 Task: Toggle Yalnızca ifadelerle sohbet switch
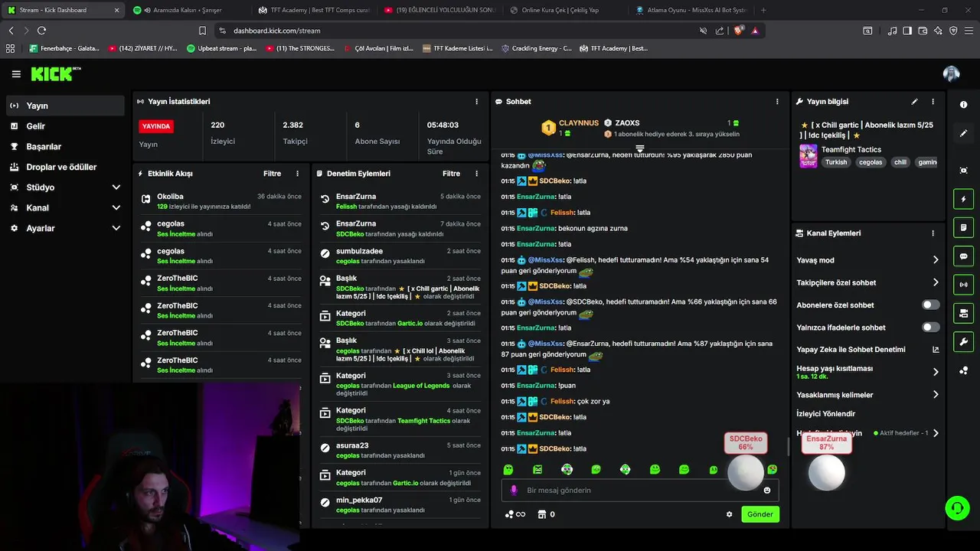pos(930,327)
